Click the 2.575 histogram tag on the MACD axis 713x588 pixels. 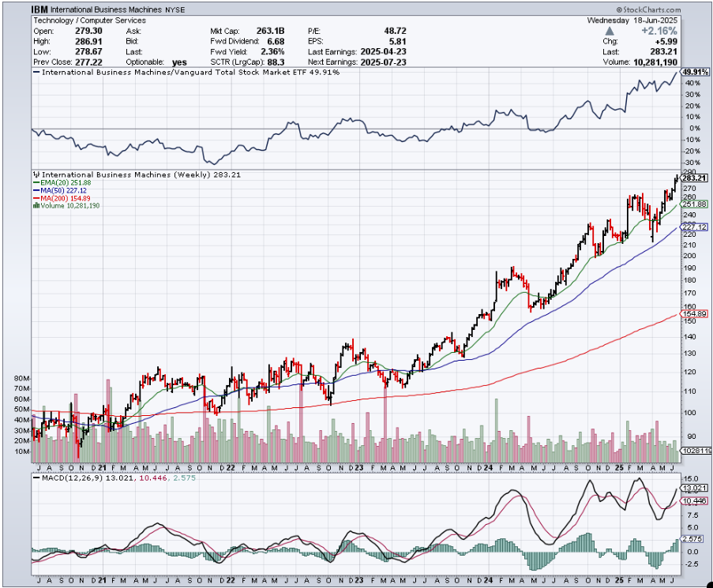(x=693, y=539)
